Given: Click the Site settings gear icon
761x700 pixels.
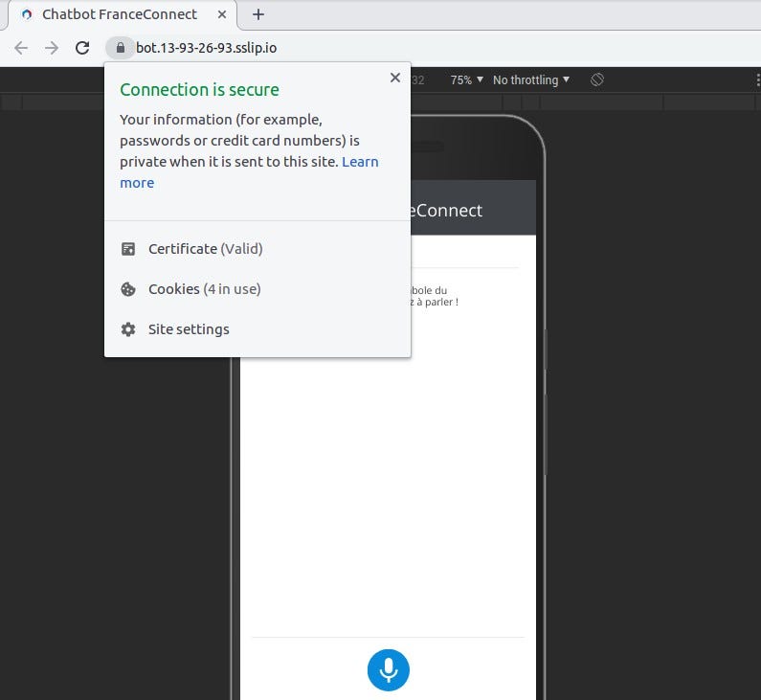Looking at the screenshot, I should tap(128, 329).
